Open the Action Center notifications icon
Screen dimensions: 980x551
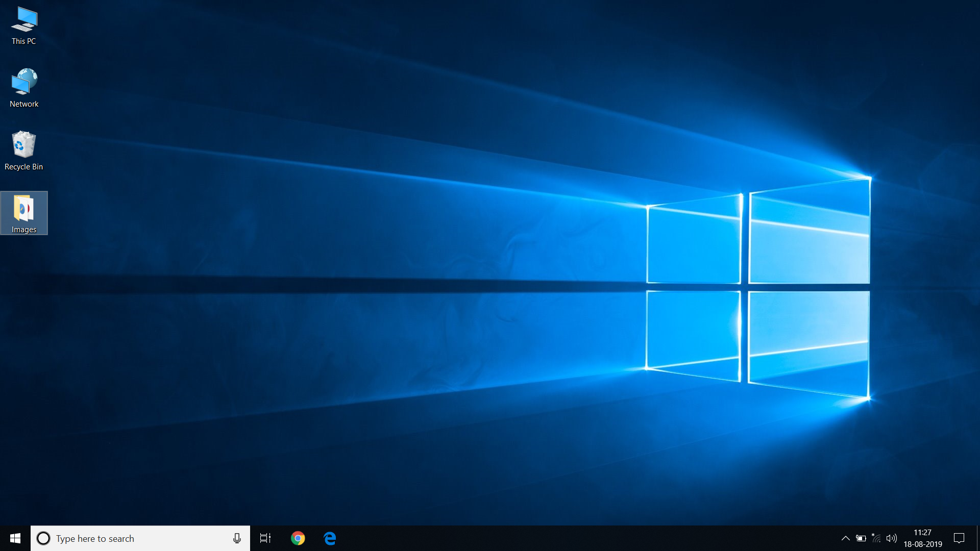tap(959, 538)
